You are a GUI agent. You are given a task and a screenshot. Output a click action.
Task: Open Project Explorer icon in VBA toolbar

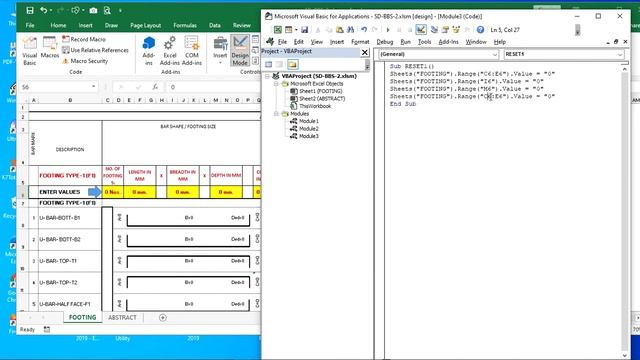[x=434, y=30]
